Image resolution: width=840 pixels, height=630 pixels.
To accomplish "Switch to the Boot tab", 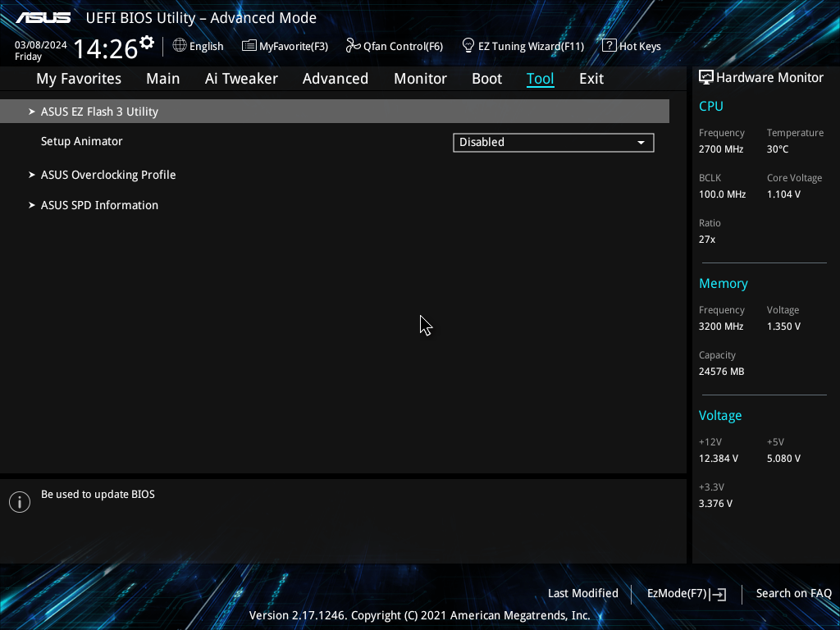I will click(487, 79).
